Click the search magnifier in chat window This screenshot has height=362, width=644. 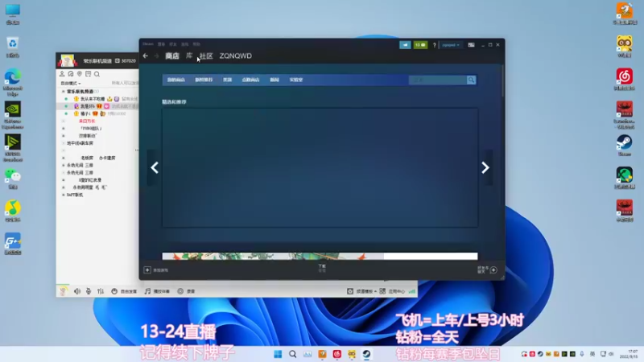click(97, 74)
